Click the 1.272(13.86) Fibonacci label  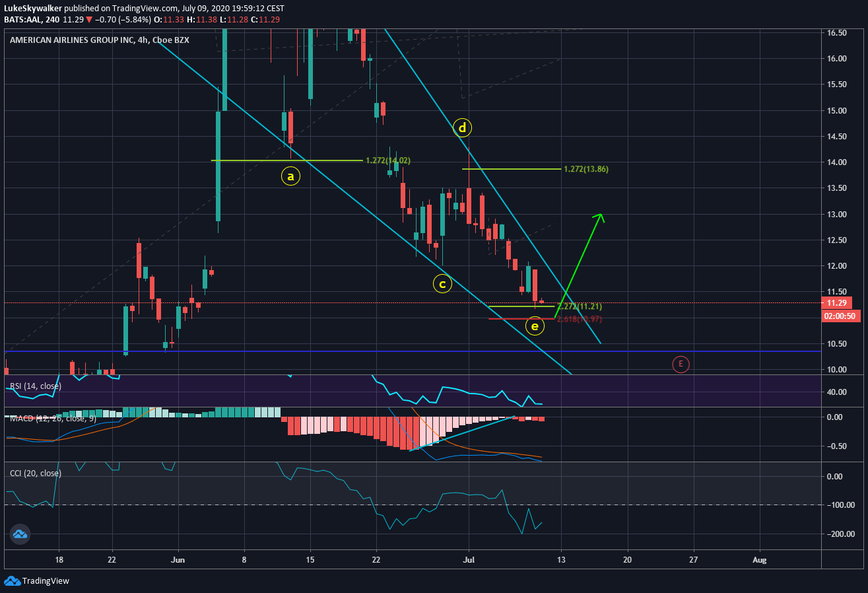(586, 169)
